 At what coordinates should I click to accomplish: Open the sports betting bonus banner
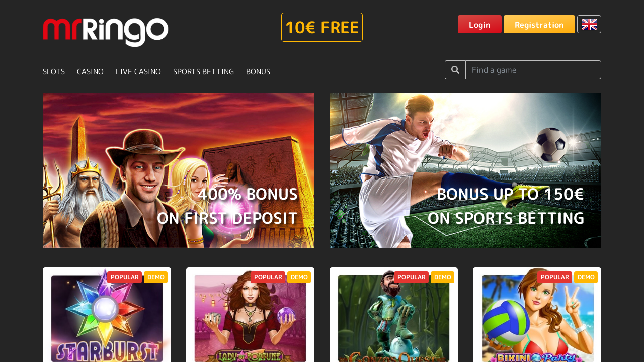(465, 170)
